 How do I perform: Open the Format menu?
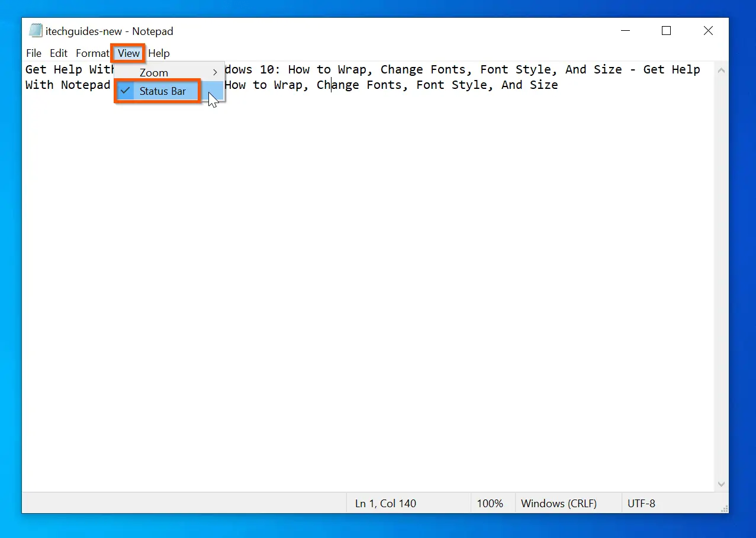[x=92, y=53]
